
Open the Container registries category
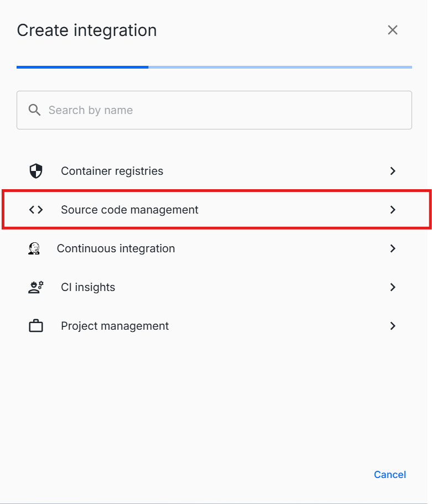tap(112, 171)
